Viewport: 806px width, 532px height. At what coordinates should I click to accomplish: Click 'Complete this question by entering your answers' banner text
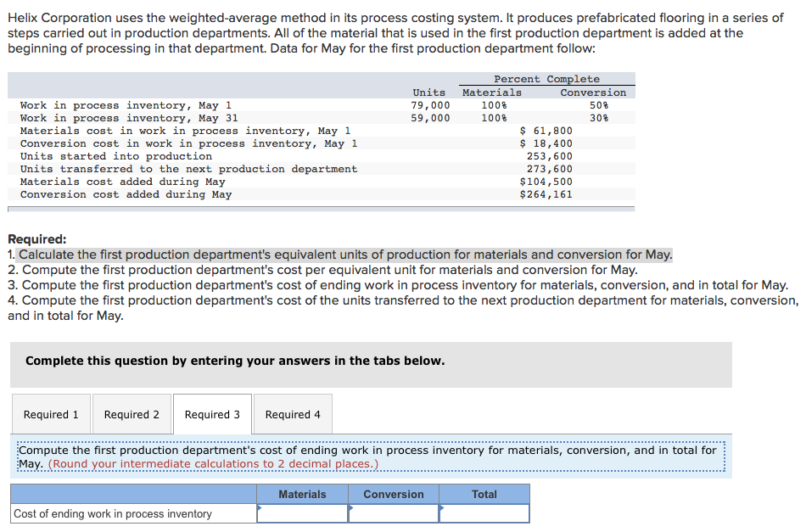235,361
